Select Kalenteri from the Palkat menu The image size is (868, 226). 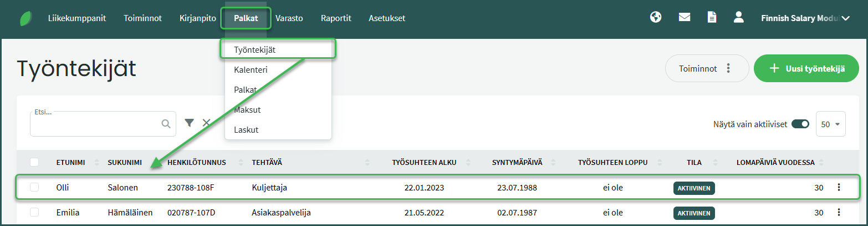[251, 70]
